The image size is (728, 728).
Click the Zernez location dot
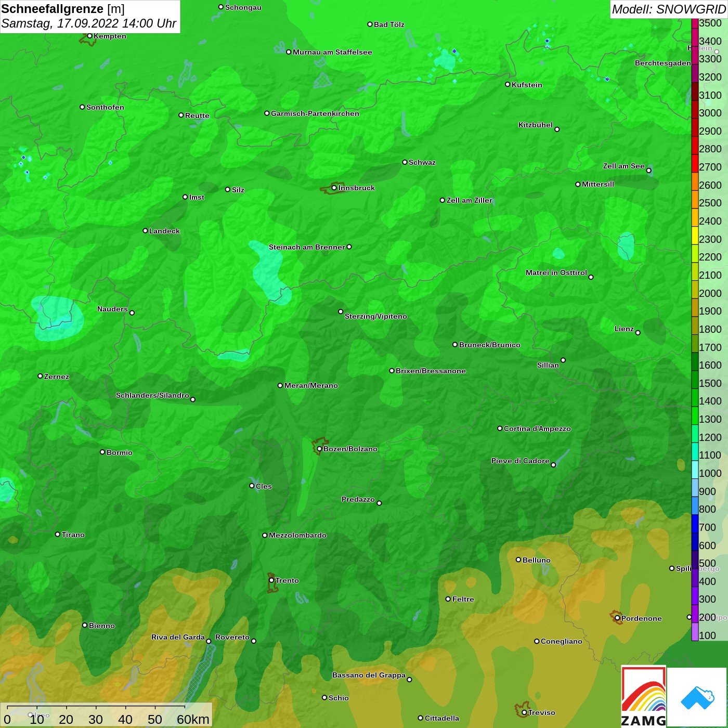click(40, 376)
